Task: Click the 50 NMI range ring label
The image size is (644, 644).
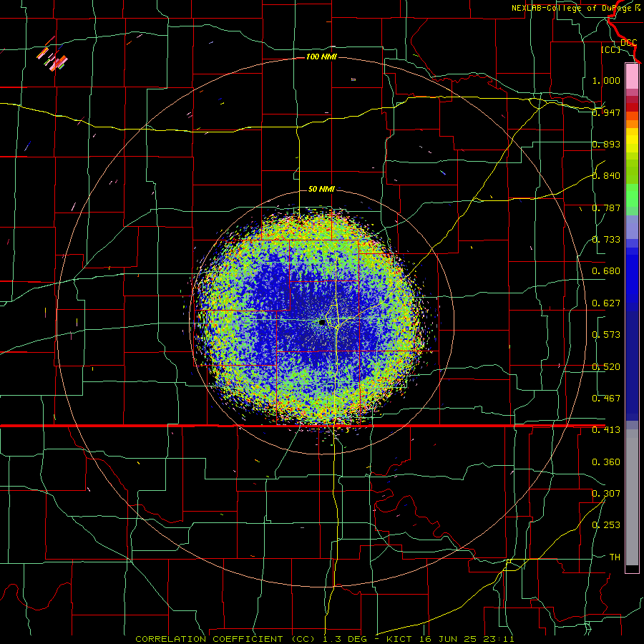Action: click(321, 189)
